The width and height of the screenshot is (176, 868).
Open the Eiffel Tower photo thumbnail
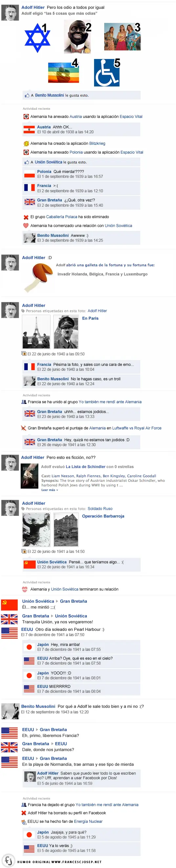tap(36, 332)
